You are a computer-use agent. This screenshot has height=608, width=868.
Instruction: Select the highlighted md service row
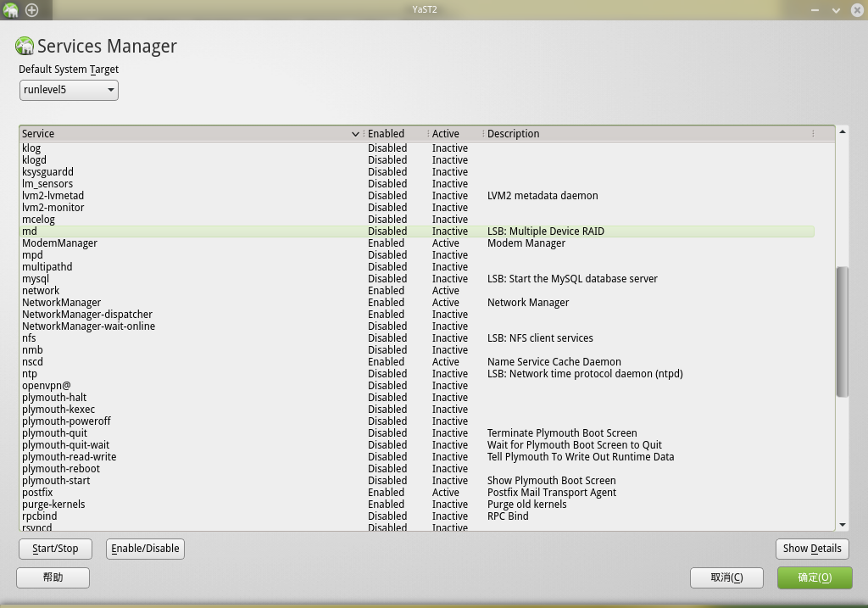[x=417, y=231]
